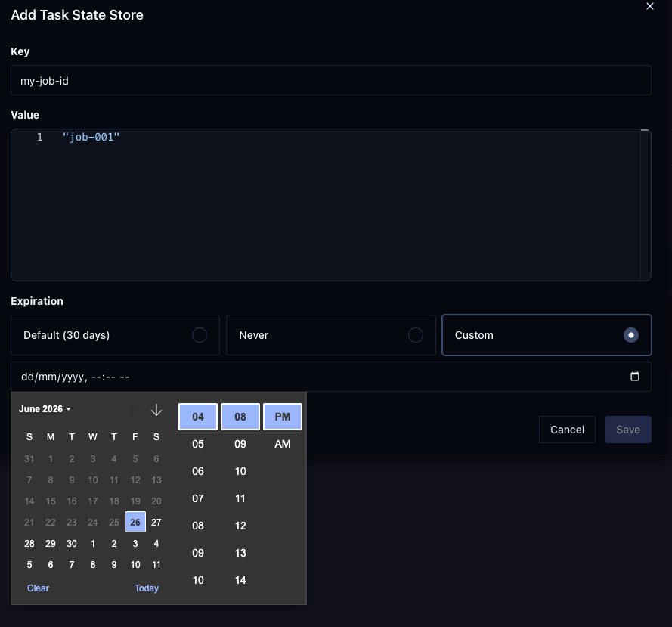Select PM in time picker

(283, 417)
